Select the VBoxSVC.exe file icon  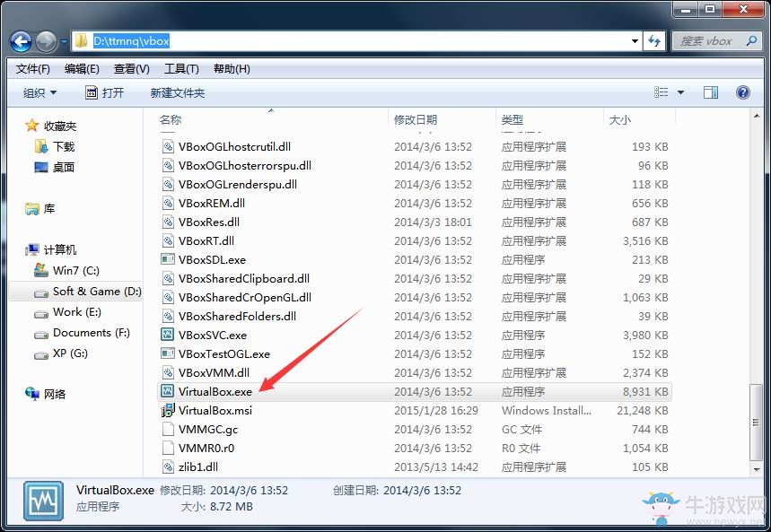pyautogui.click(x=168, y=335)
